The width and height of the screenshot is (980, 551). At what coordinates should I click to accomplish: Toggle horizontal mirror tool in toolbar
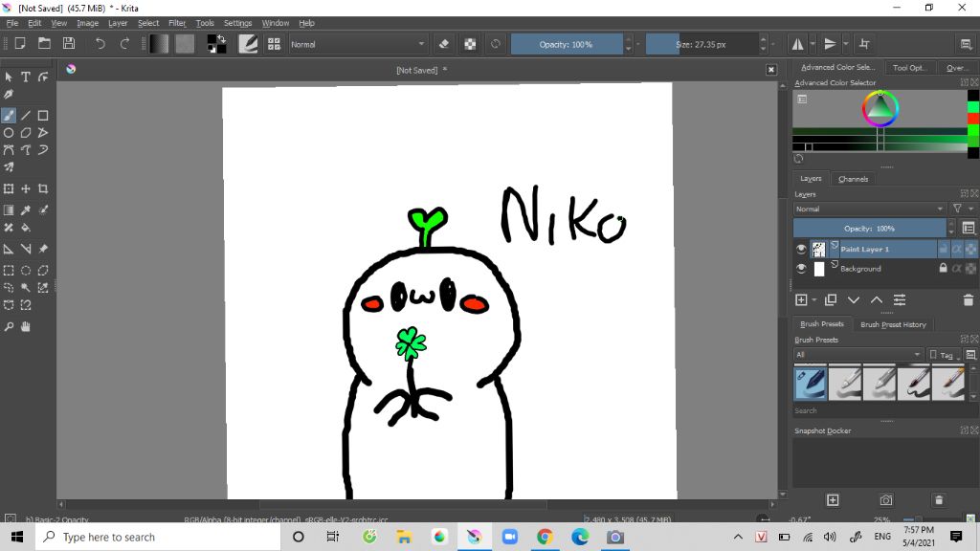(x=798, y=44)
